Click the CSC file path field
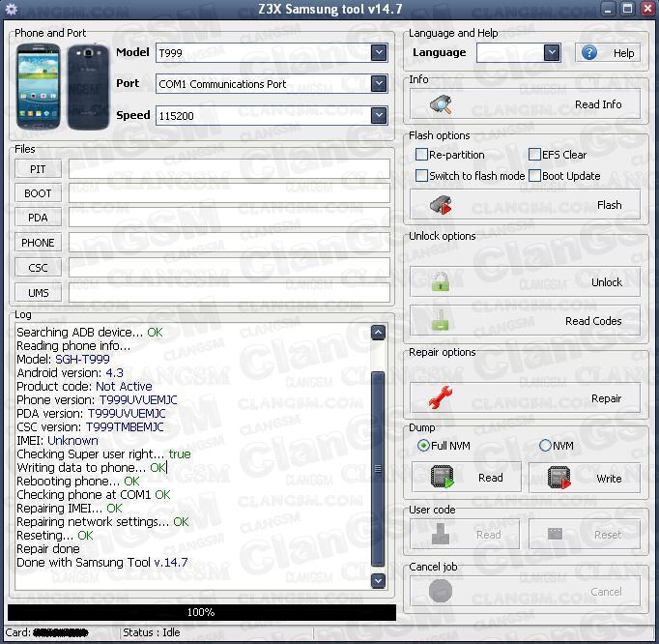Viewport: 659px width, 644px height. point(229,268)
